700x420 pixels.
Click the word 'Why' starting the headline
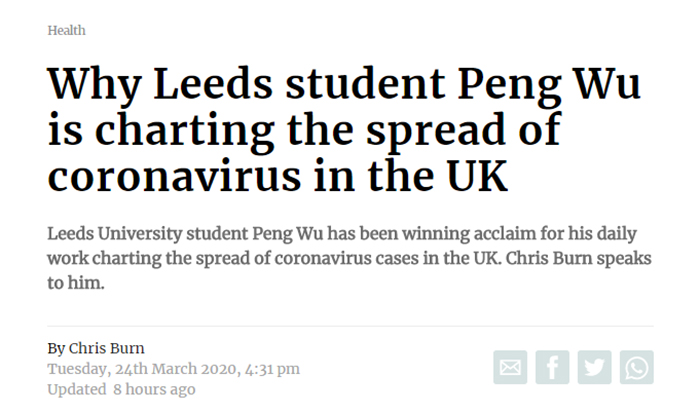point(95,85)
